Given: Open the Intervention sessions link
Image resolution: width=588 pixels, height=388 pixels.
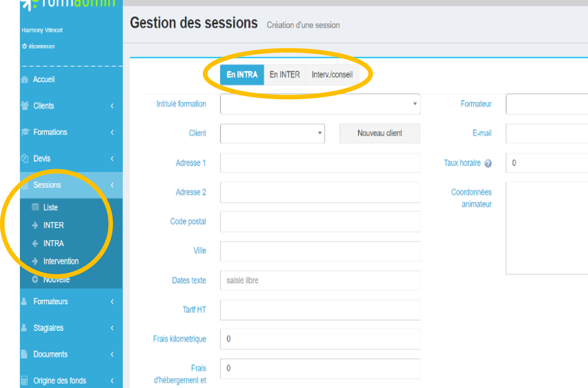Looking at the screenshot, I should pos(61,261).
